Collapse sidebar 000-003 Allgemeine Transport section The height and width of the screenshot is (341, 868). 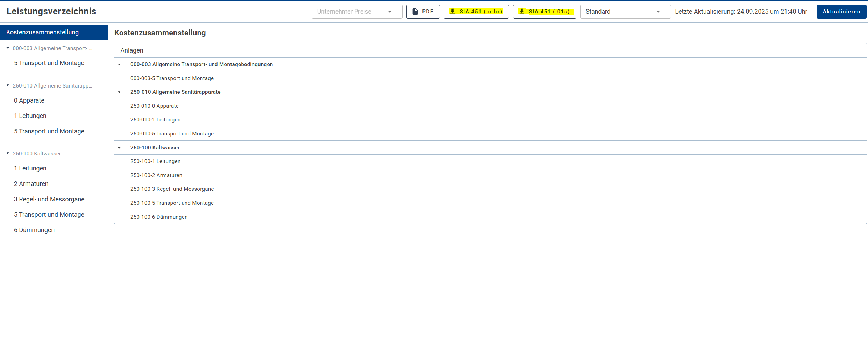coord(8,48)
